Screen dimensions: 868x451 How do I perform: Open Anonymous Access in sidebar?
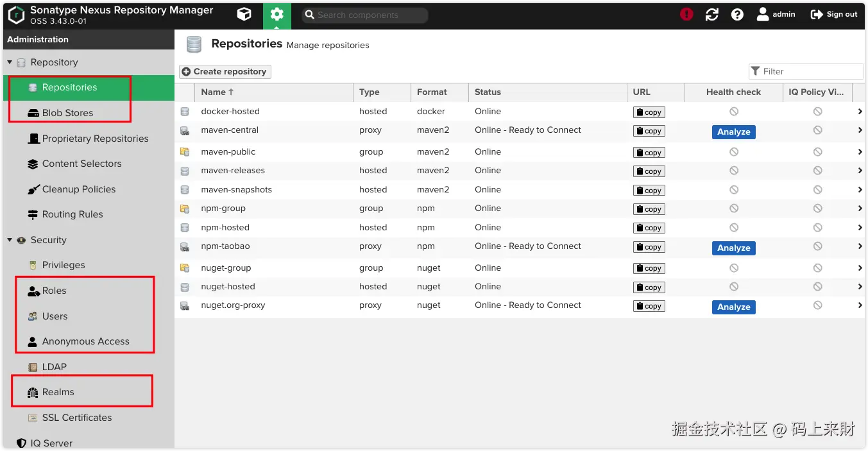[85, 341]
